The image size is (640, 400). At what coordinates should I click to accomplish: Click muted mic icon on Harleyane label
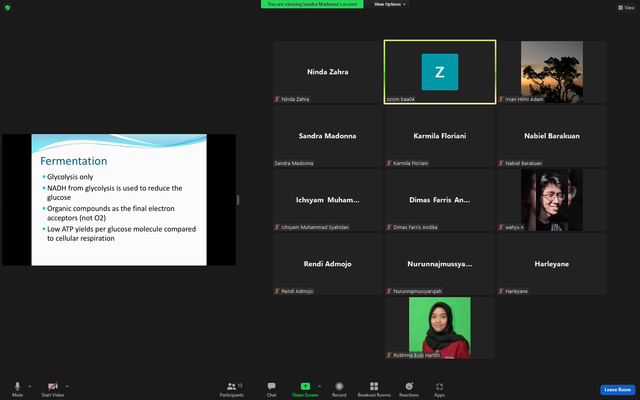tap(501, 291)
